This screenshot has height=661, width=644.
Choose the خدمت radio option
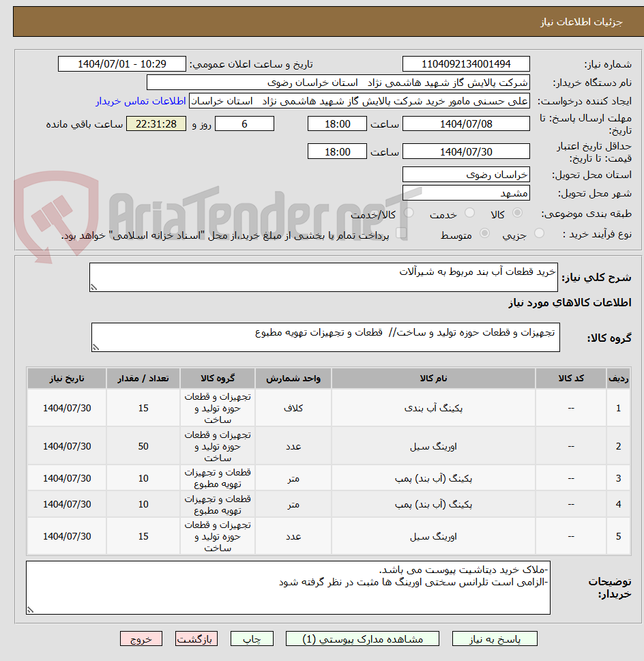(x=469, y=211)
